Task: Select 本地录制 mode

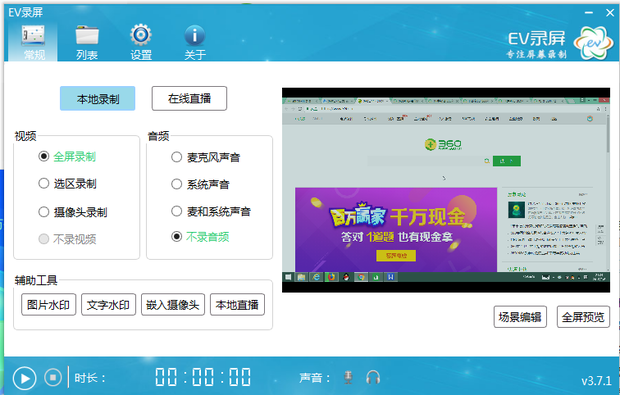Action: pos(98,98)
